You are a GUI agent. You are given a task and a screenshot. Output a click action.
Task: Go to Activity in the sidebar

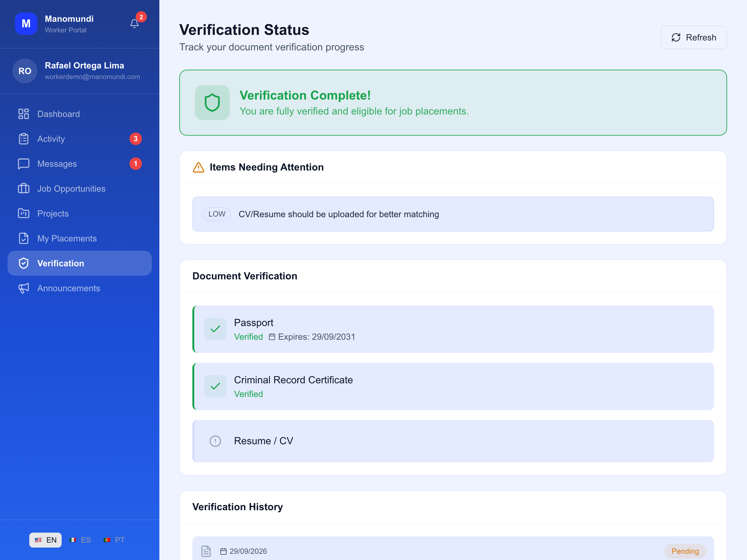pos(80,139)
